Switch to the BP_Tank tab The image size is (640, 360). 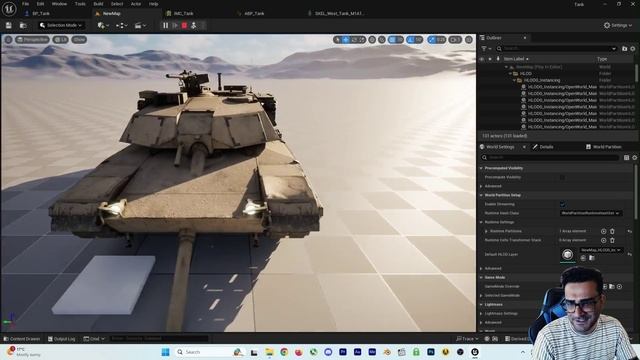[x=41, y=13]
